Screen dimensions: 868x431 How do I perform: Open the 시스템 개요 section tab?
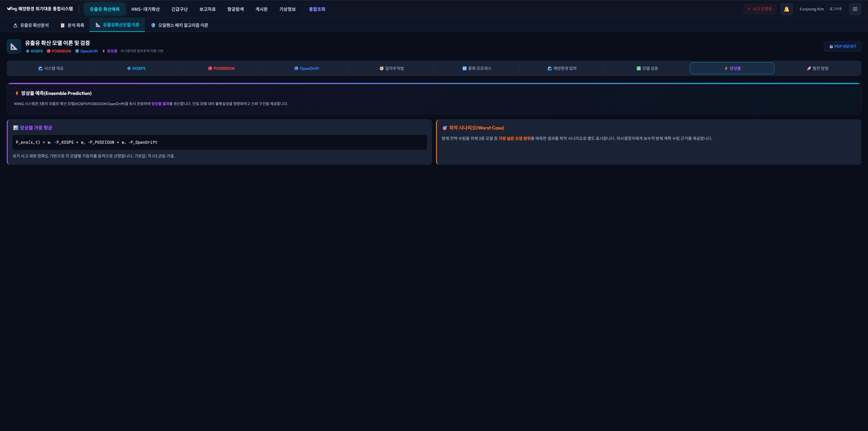pyautogui.click(x=51, y=68)
